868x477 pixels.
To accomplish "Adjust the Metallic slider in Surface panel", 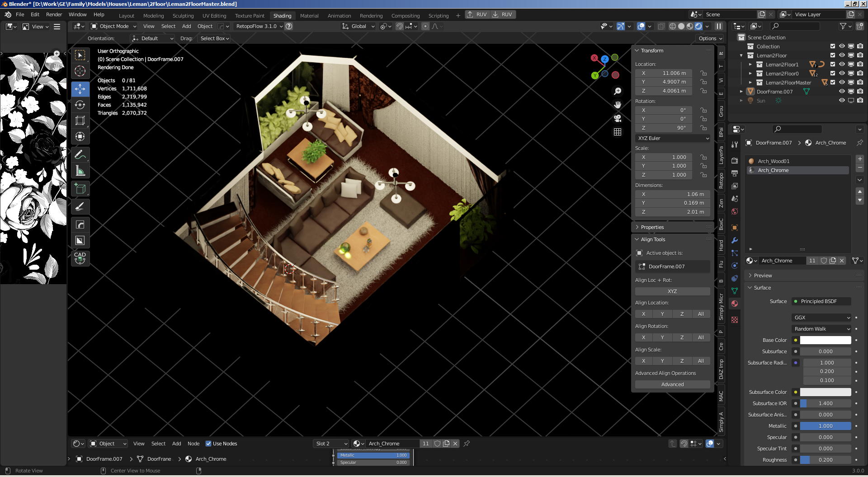I will click(x=825, y=426).
